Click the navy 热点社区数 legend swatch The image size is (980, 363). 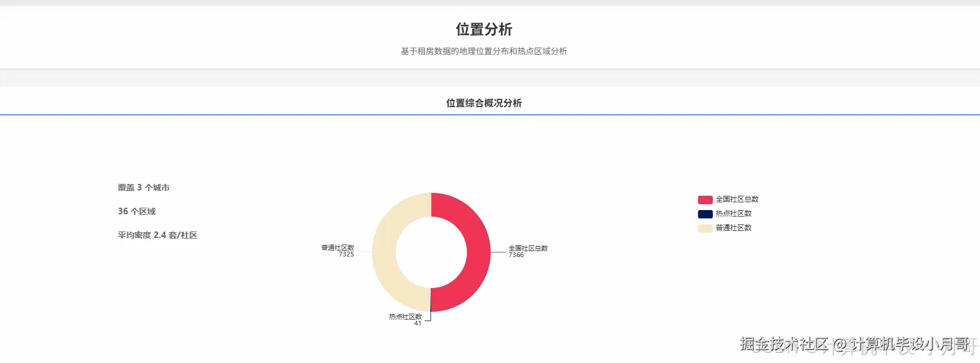(705, 214)
